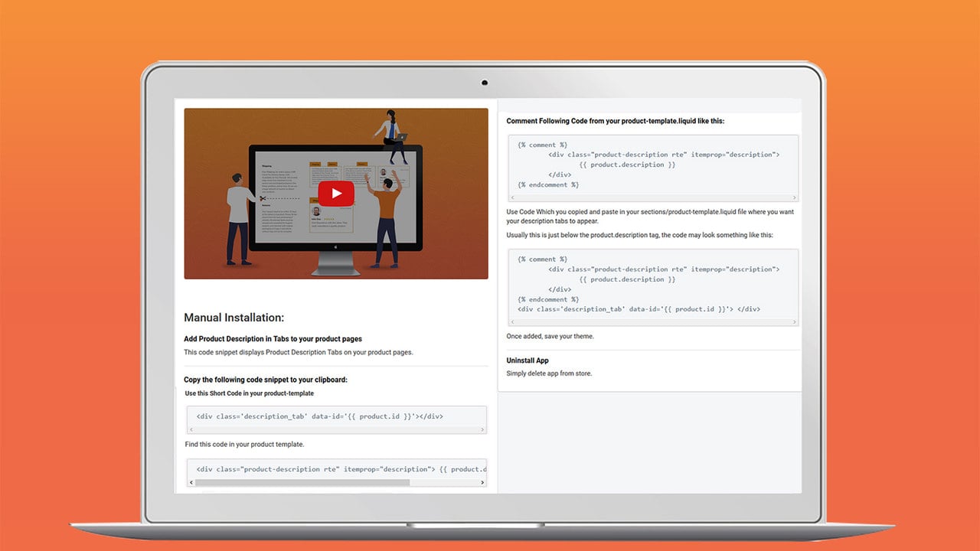
Task: Click the 'Manual Installation:' heading
Action: (x=234, y=318)
